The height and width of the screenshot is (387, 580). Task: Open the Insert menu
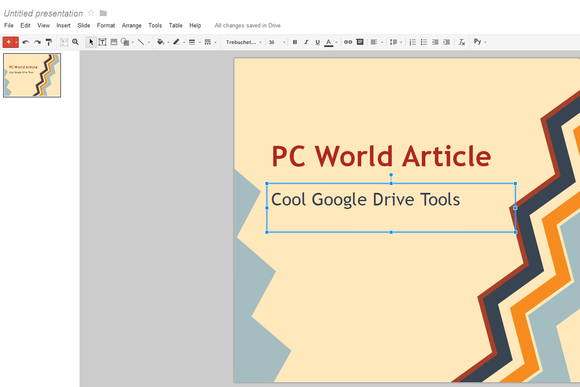[63, 26]
